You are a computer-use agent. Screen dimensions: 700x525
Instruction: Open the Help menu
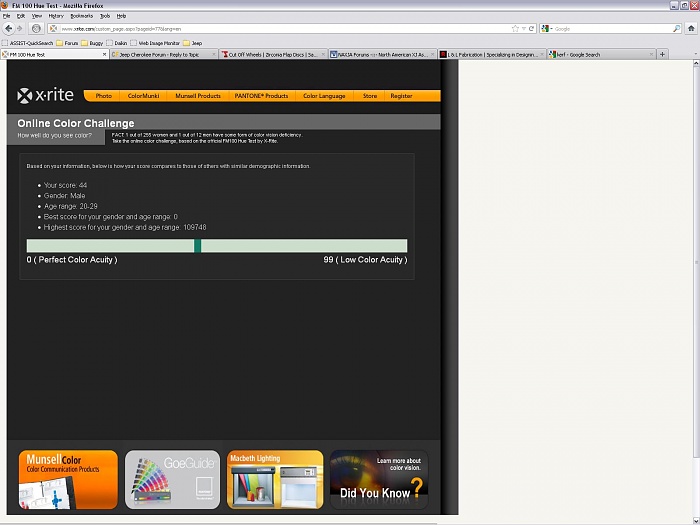121,16
